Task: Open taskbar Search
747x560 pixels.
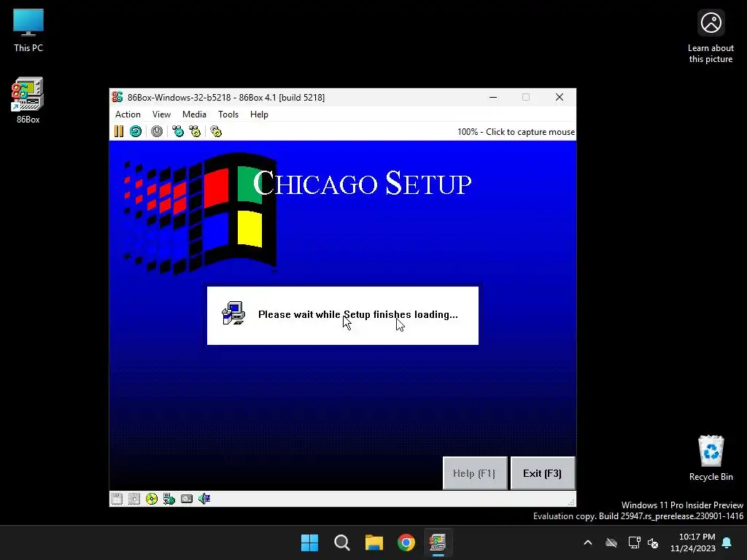Action: pyautogui.click(x=341, y=542)
